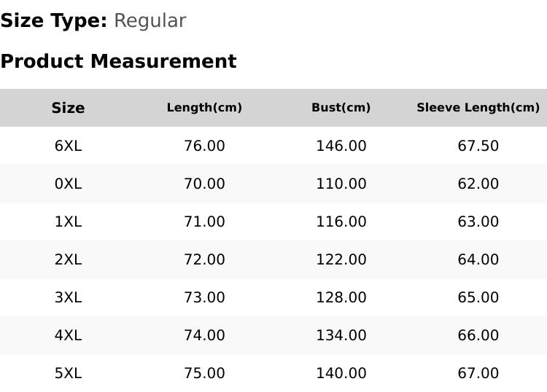Select the 5XL size row label
547x392 pixels.
point(68,374)
